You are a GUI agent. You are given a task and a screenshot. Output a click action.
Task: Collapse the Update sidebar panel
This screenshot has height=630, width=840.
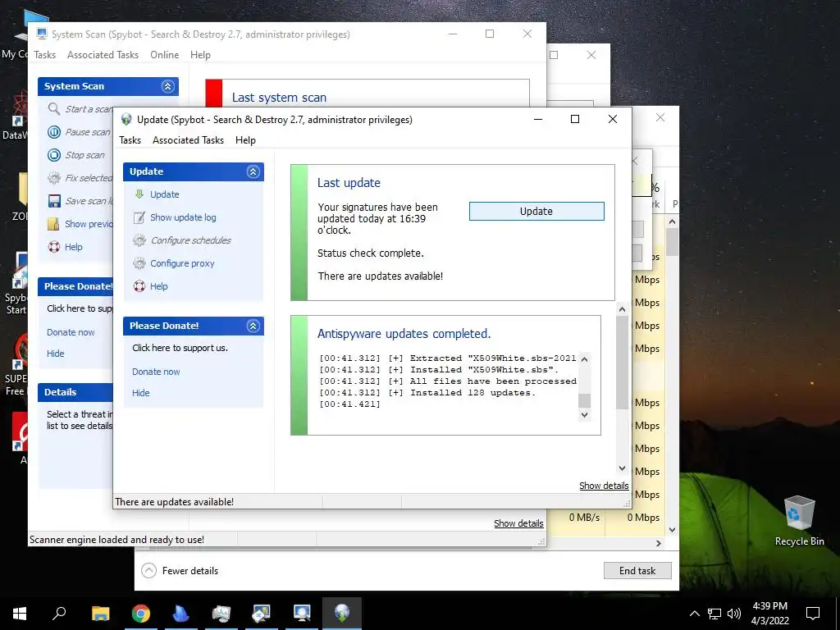tap(253, 171)
